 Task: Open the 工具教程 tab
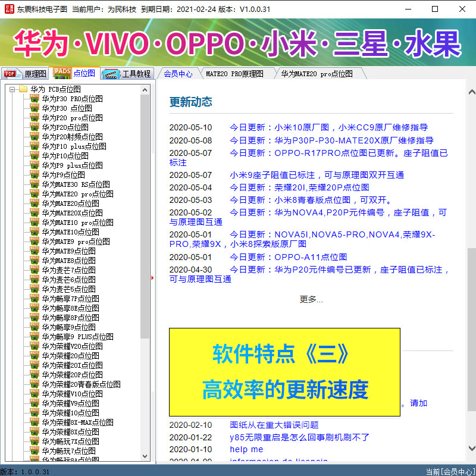pos(127,73)
